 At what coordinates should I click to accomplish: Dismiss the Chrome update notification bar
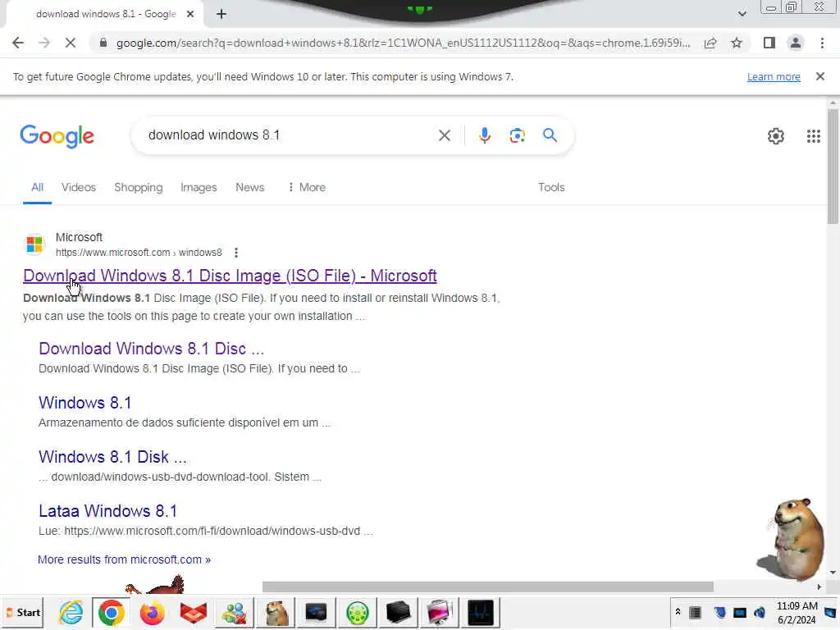point(819,76)
